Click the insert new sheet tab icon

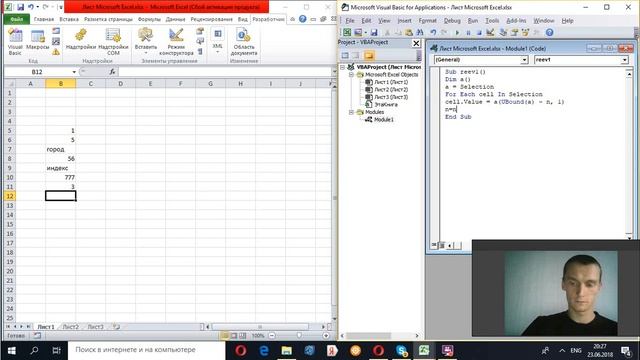117,327
